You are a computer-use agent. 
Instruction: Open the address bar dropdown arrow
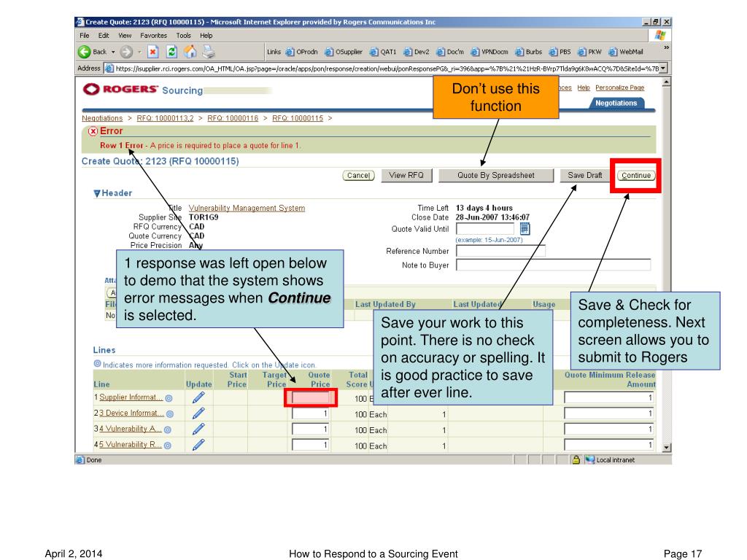(663, 69)
